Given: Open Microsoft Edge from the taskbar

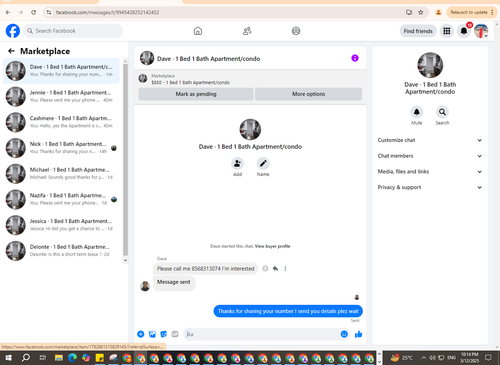Looking at the screenshot, I should pos(72,358).
